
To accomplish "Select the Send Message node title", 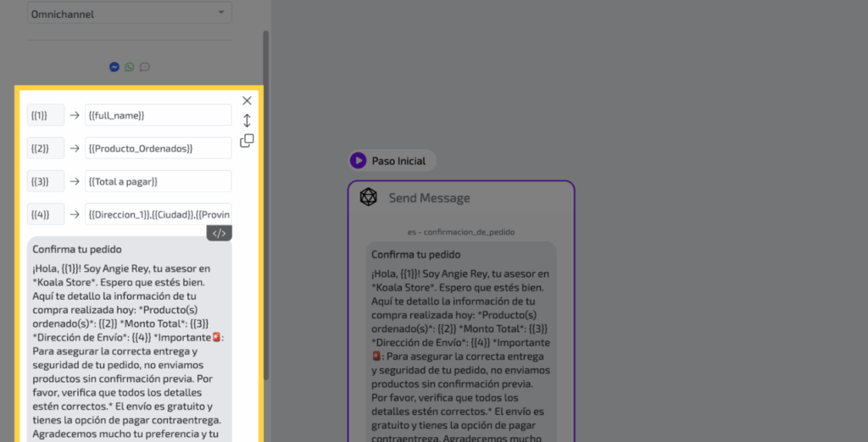I will 429,198.
